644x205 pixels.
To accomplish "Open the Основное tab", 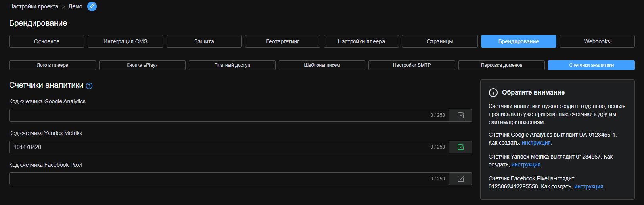I will pyautogui.click(x=47, y=41).
